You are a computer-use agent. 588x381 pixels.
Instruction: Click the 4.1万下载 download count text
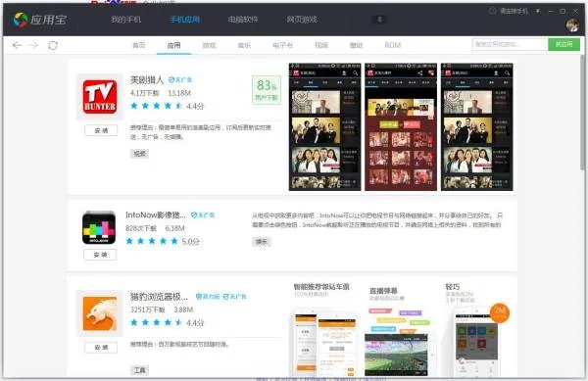145,93
